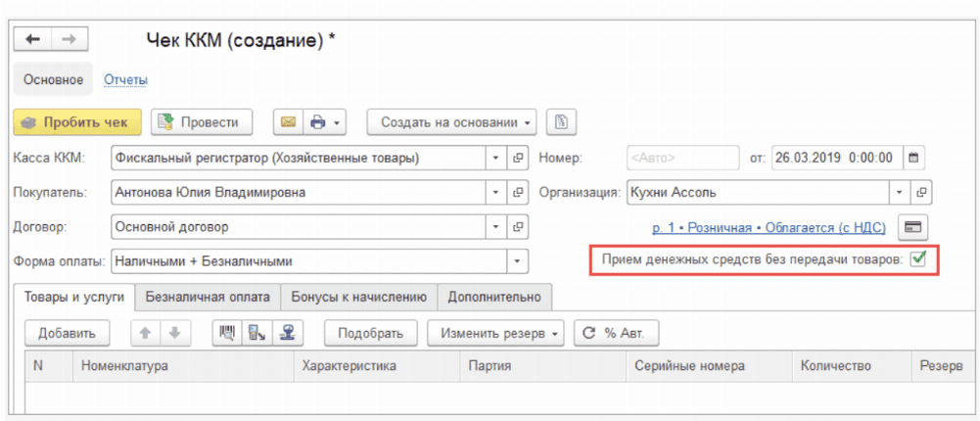The height and width of the screenshot is (421, 980).
Task: Click the Провести button
Action: pos(202,122)
